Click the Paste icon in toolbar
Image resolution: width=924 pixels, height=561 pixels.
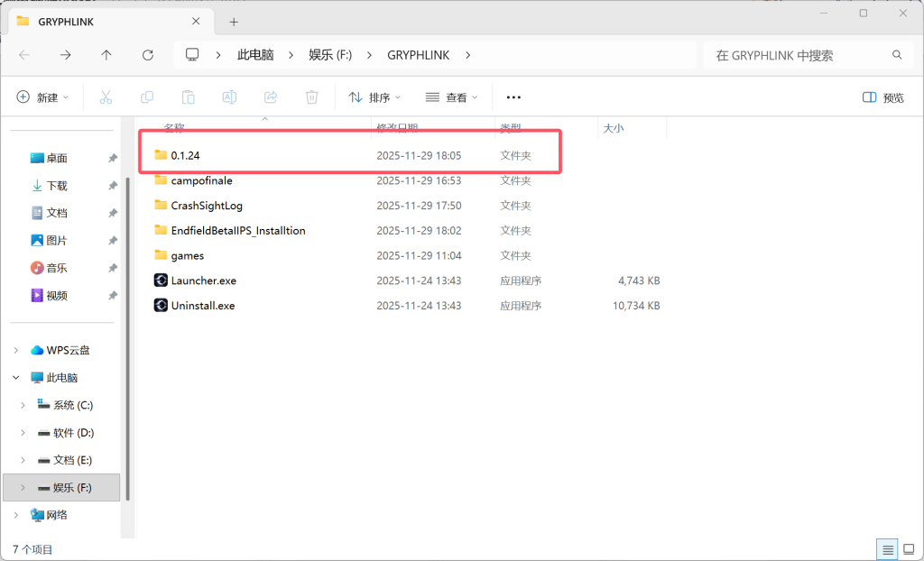[188, 97]
